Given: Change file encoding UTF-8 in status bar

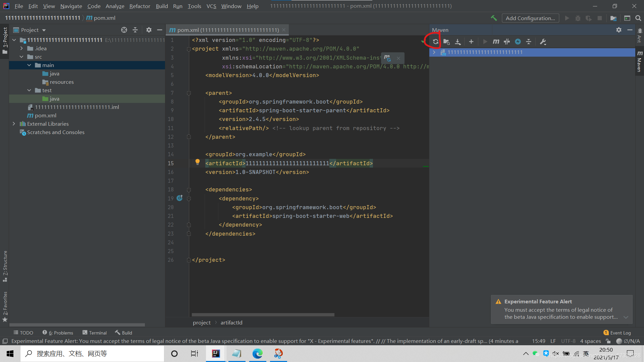Looking at the screenshot, I should coord(568,341).
